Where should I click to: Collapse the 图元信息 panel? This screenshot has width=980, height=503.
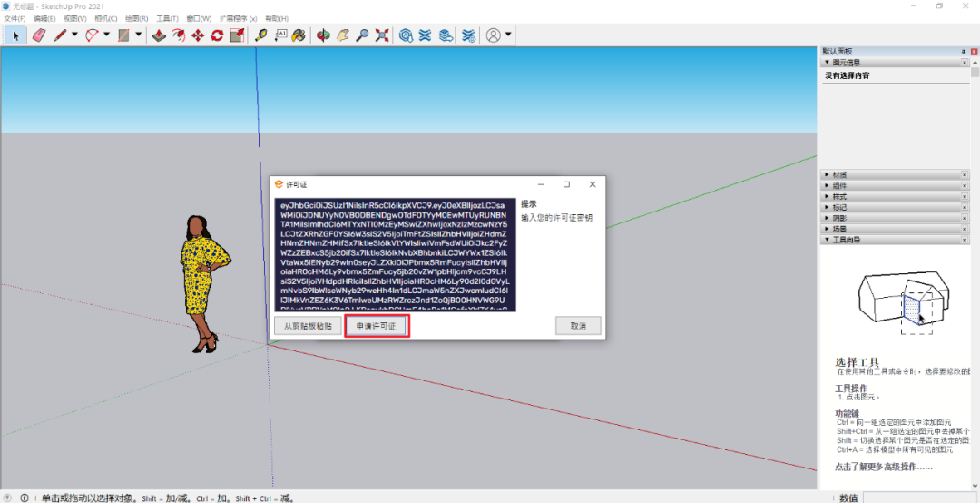click(x=842, y=63)
